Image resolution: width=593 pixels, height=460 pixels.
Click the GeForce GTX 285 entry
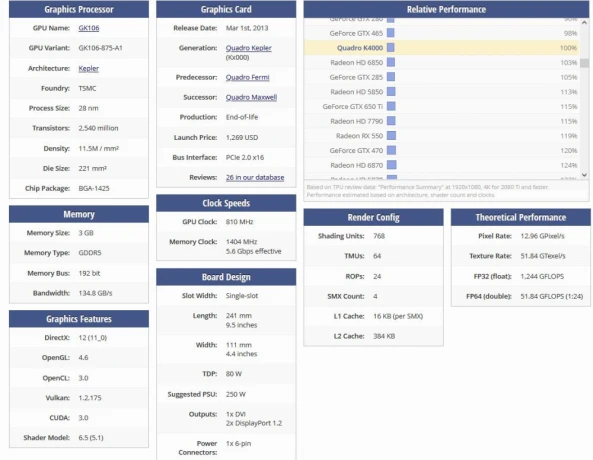pyautogui.click(x=356, y=77)
